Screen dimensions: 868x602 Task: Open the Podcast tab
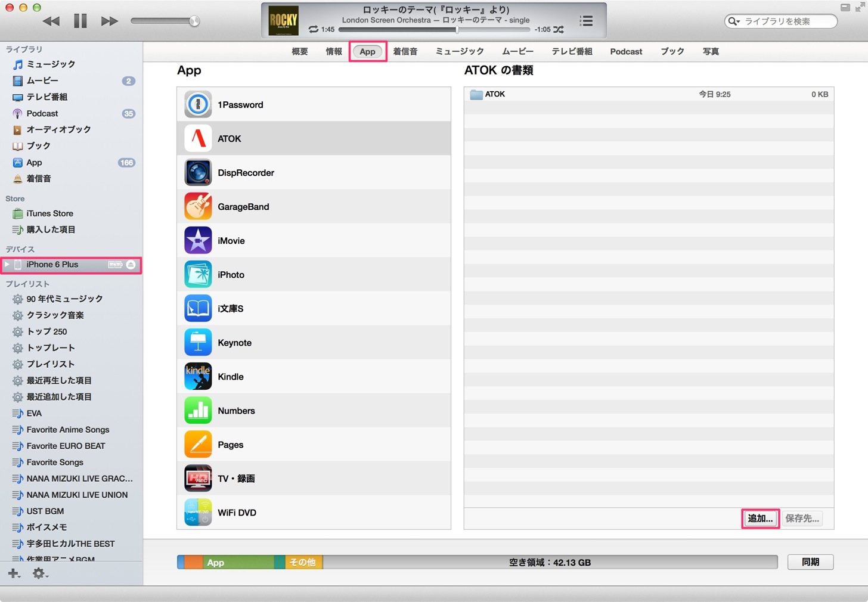coord(626,52)
